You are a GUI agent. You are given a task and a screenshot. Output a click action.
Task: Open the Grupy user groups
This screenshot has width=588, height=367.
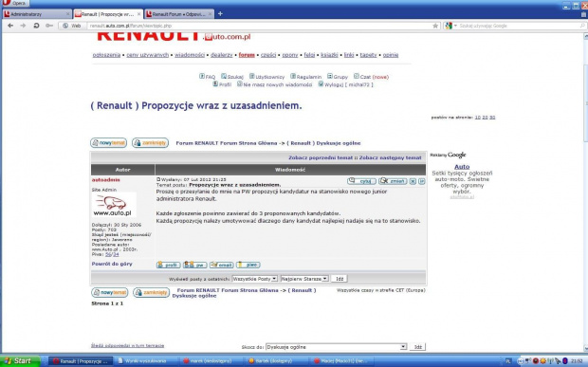tap(338, 77)
